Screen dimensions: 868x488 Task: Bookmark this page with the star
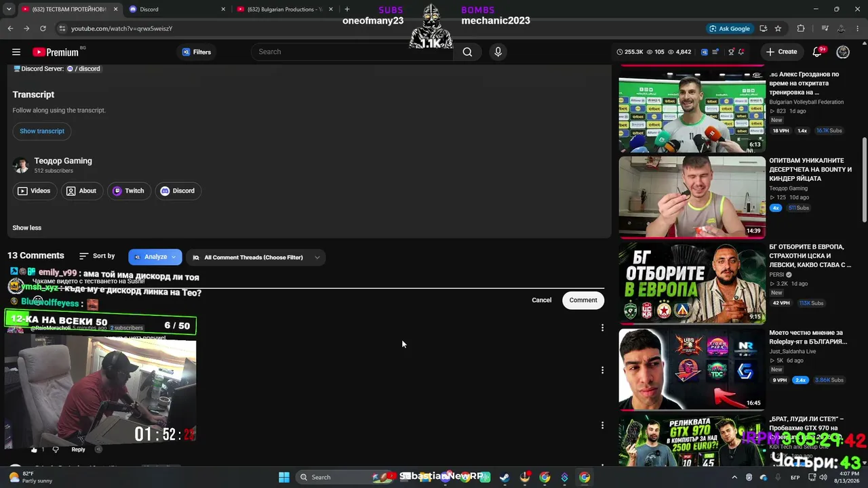coord(778,28)
